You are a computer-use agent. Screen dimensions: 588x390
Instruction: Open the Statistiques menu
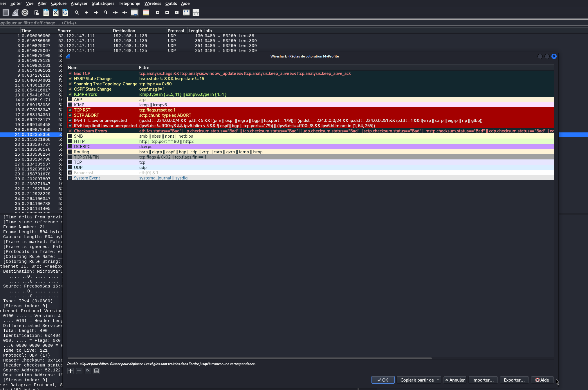pos(103,3)
